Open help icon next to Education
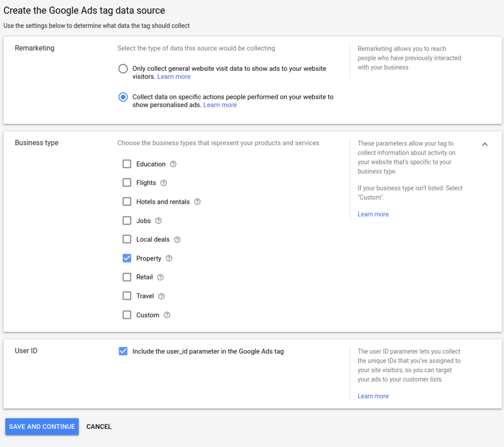 point(173,164)
